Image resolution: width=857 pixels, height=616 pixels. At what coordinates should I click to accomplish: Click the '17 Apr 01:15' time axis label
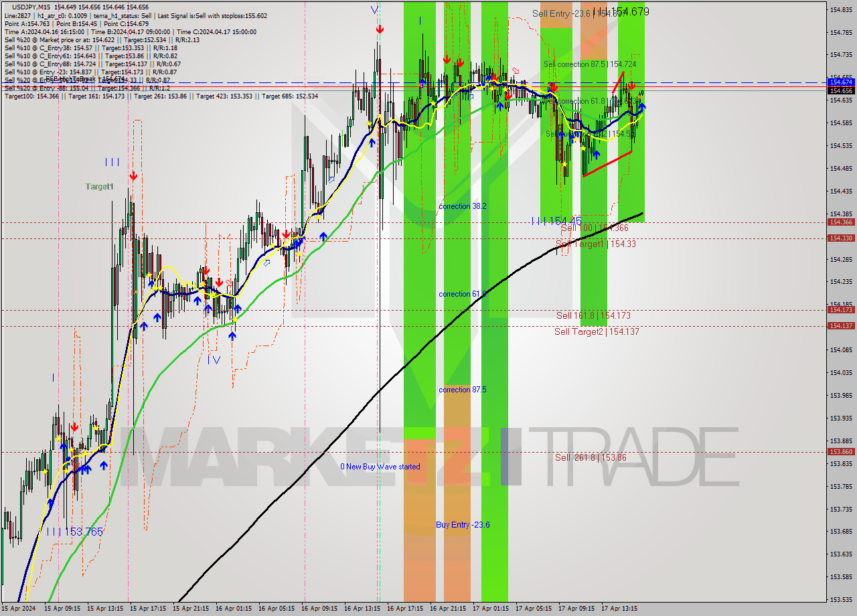[491, 609]
